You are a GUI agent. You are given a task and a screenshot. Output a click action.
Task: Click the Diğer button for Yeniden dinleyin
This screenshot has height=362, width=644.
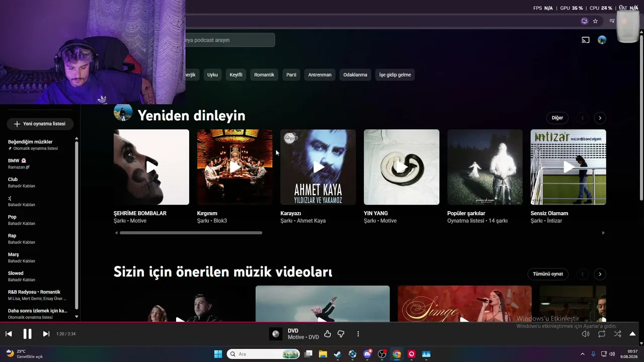pyautogui.click(x=557, y=118)
